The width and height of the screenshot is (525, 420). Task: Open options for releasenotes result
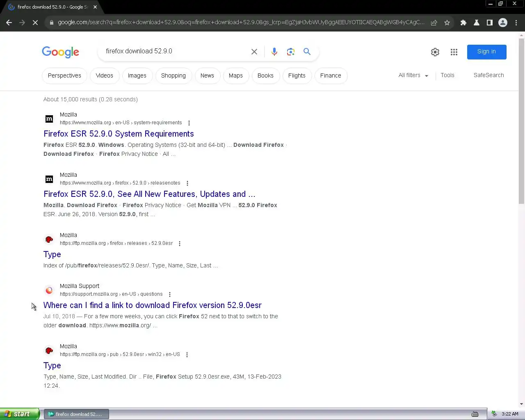(187, 183)
